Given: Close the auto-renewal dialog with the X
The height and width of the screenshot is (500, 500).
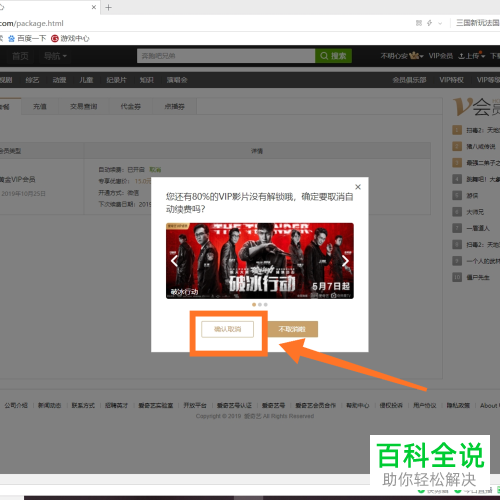Looking at the screenshot, I should 358,187.
